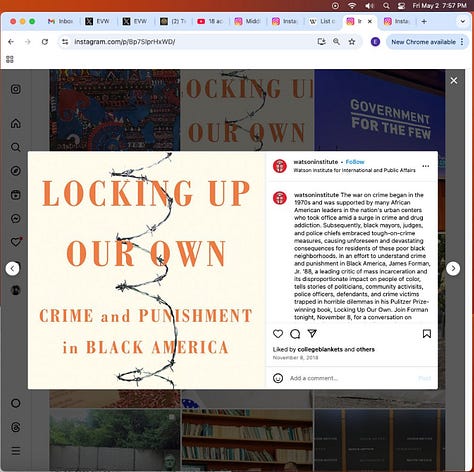Switch to Wikipedia List tab
Screen dimensions: 474x472
click(322, 21)
